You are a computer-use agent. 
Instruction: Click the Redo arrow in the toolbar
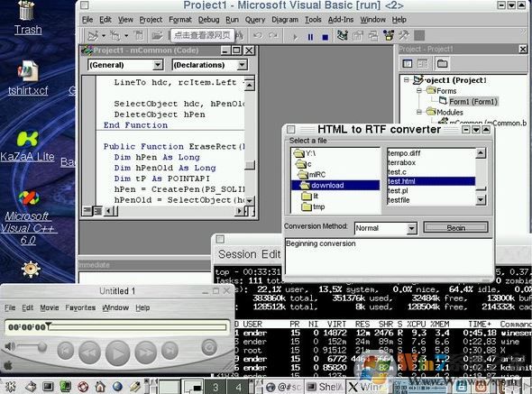273,35
